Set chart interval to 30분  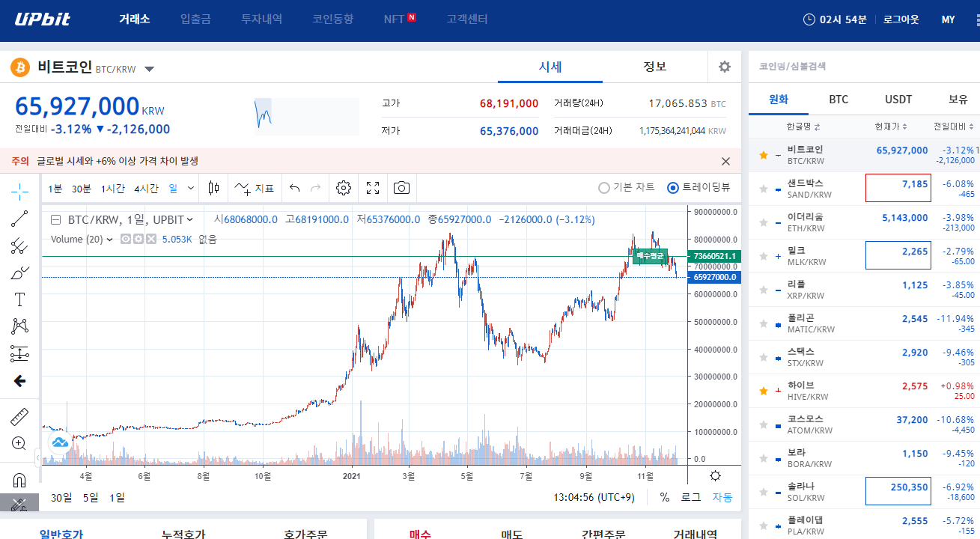tap(81, 189)
